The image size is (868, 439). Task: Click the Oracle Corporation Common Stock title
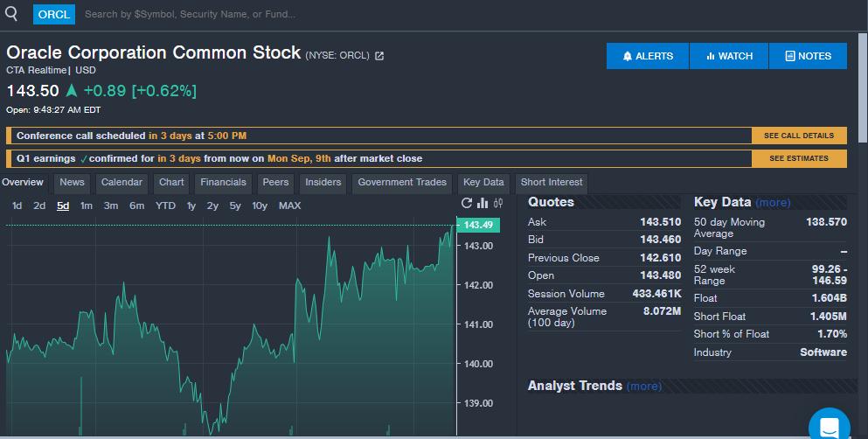[x=153, y=52]
